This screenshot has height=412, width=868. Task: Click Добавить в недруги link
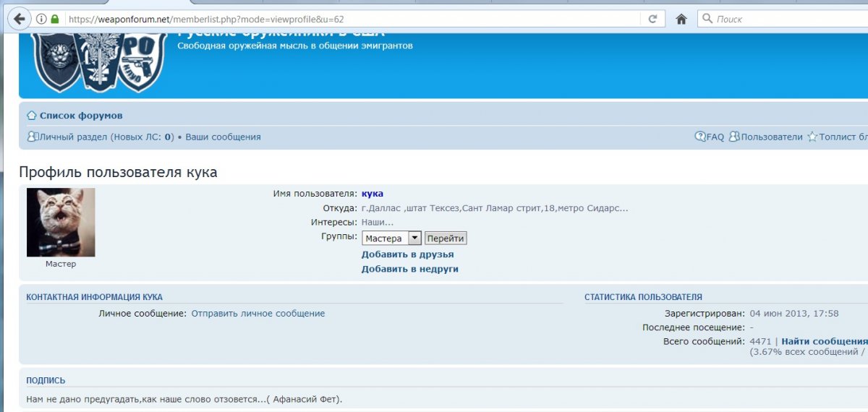[x=410, y=269]
